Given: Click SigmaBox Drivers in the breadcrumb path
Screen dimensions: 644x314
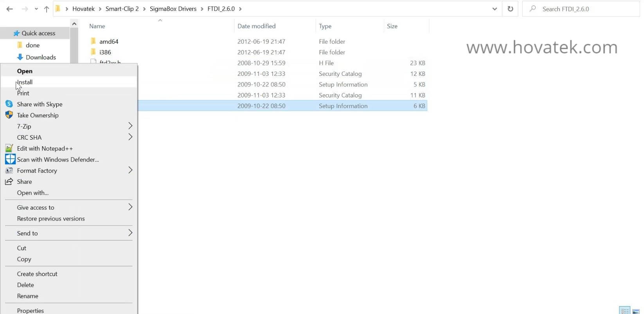Looking at the screenshot, I should point(173,9).
